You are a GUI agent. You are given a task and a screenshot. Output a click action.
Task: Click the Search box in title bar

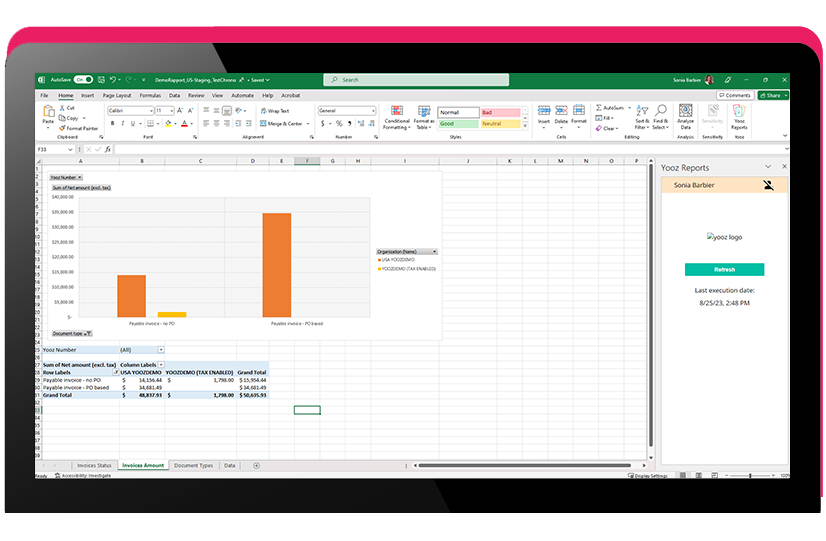coord(416,80)
